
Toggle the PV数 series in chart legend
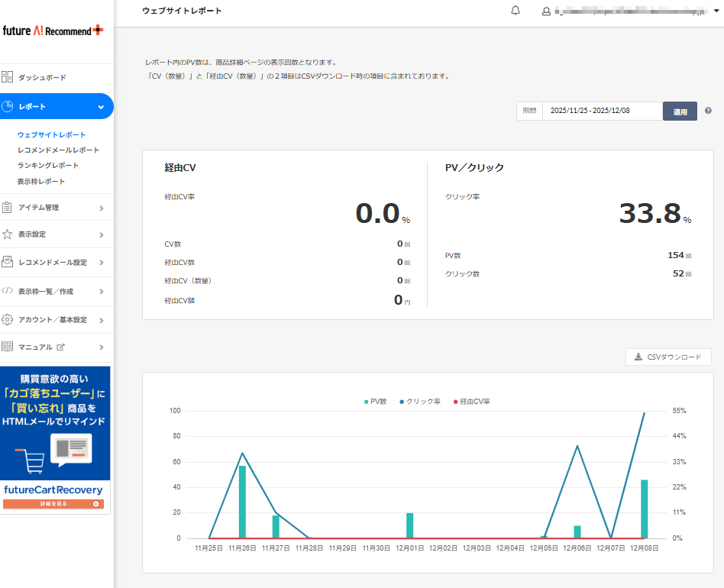[x=377, y=401]
